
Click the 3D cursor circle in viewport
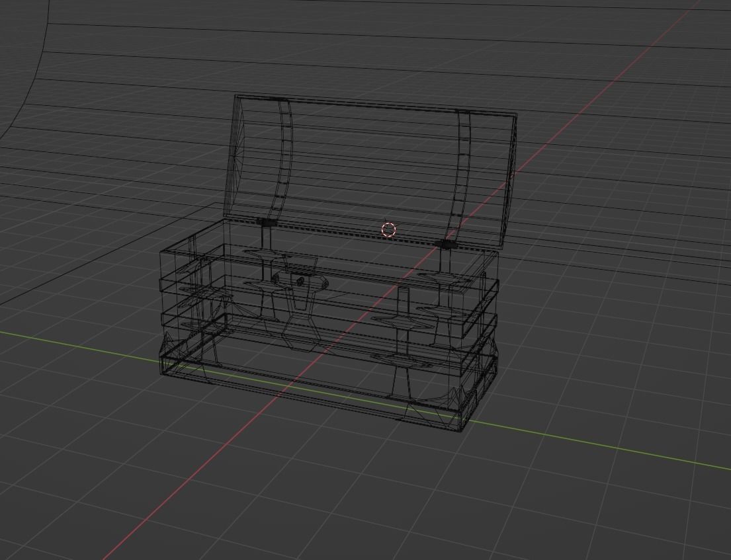click(388, 229)
